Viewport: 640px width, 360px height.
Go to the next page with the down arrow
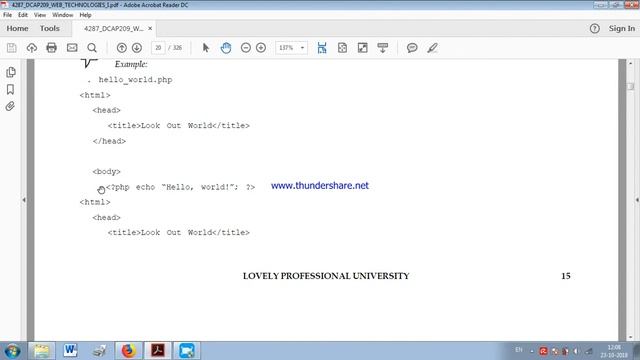tap(137, 48)
